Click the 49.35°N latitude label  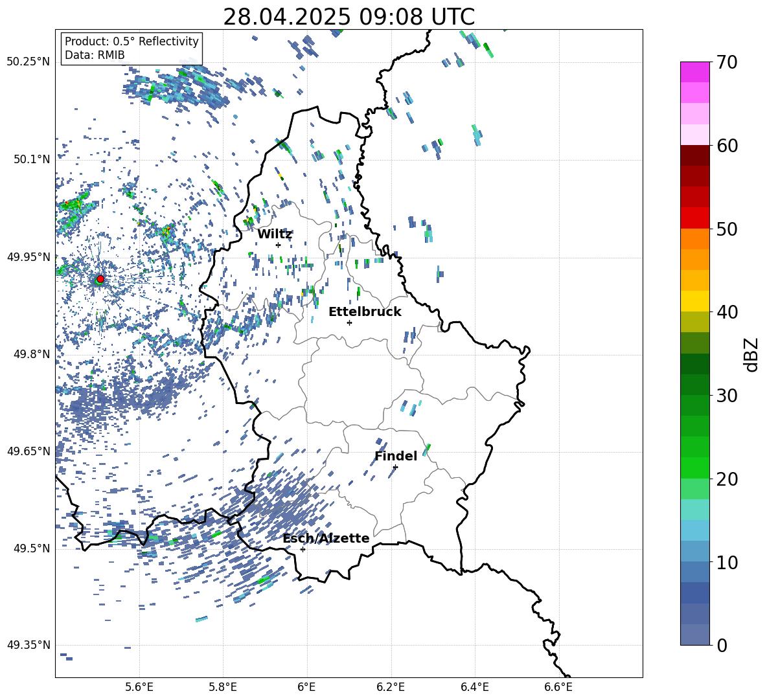click(x=29, y=645)
